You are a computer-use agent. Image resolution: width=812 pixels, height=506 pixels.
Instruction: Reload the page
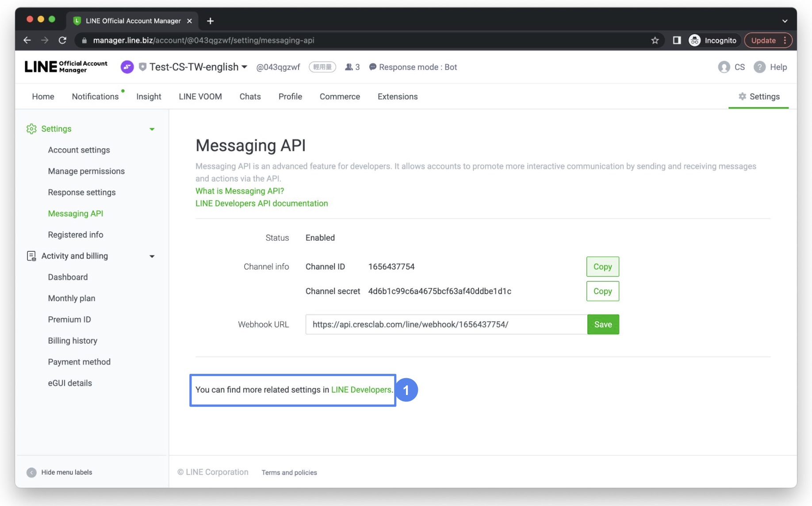pyautogui.click(x=62, y=40)
